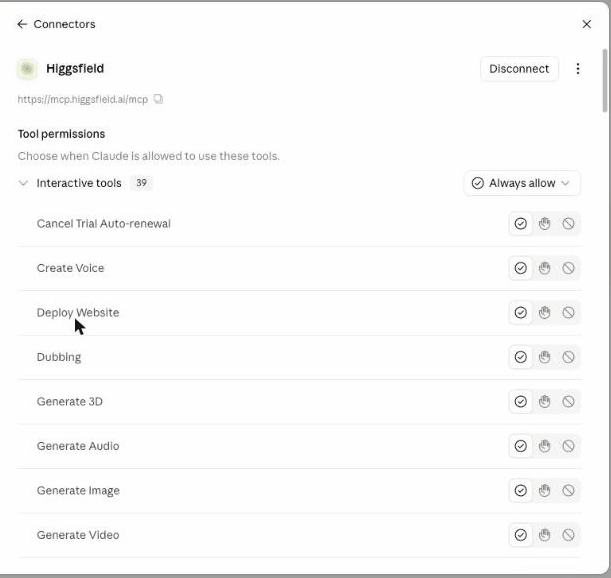Always allow Generate Image
Screen dimensions: 611x578
point(520,490)
